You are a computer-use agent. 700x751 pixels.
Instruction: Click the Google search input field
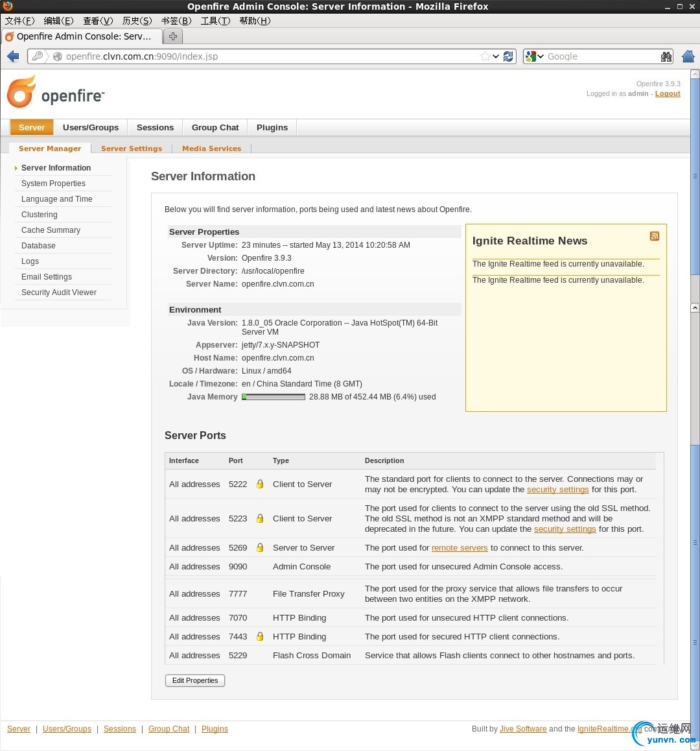tap(602, 56)
